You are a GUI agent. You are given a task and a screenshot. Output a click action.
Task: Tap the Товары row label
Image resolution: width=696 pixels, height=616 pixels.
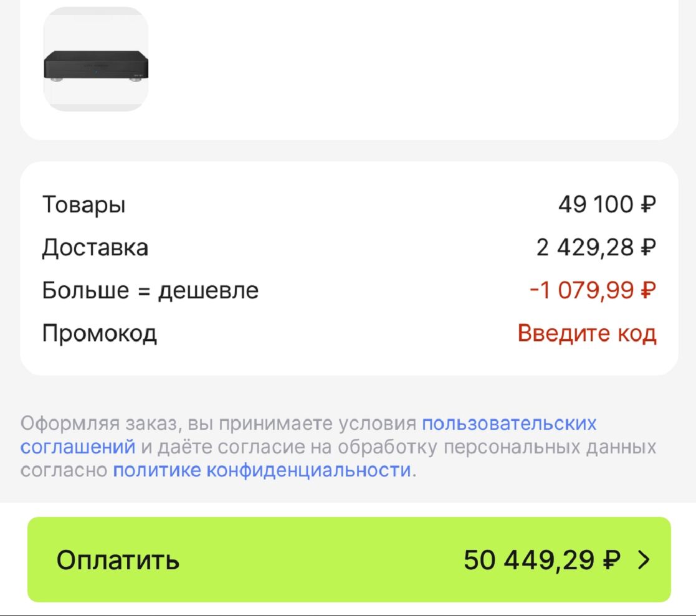pos(84,204)
